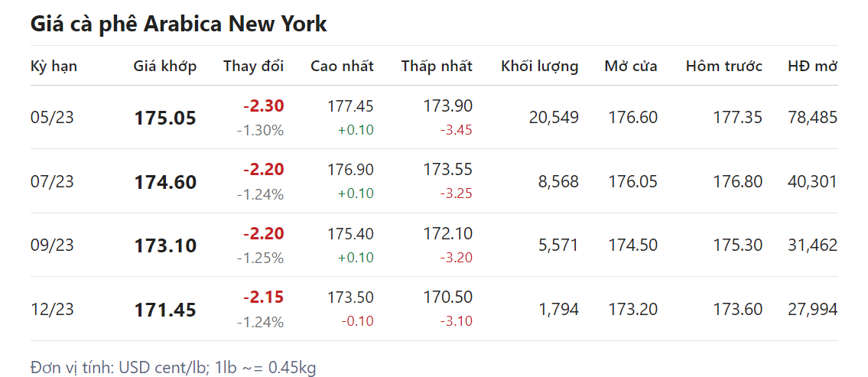This screenshot has width=868, height=377.
Task: Click the volume value 20,549
Action: coord(553,118)
